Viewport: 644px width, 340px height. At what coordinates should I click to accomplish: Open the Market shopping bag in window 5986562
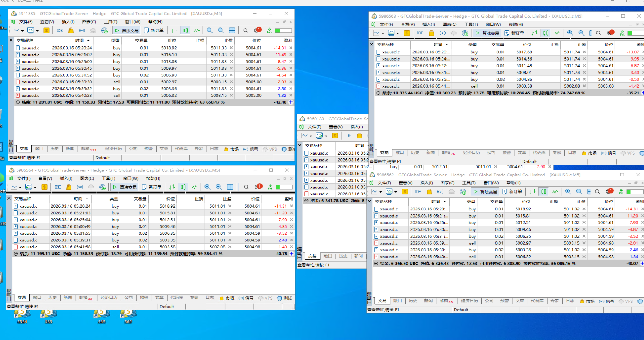[x=429, y=192]
